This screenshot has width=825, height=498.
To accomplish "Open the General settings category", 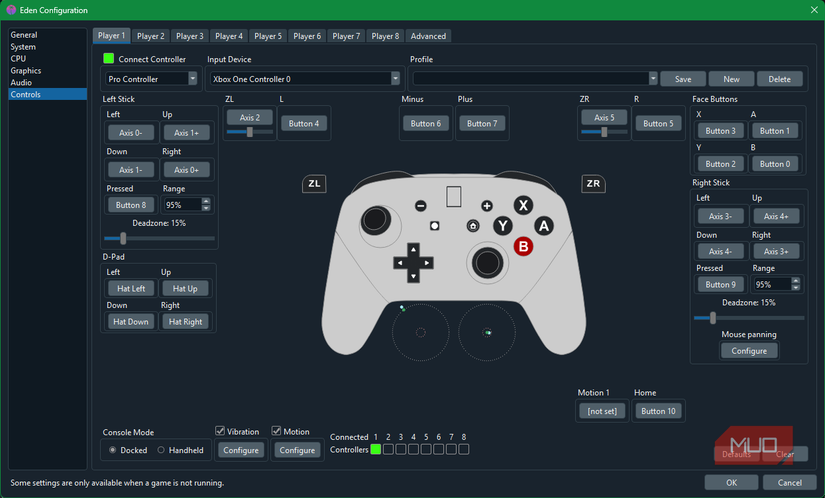I will [x=24, y=35].
